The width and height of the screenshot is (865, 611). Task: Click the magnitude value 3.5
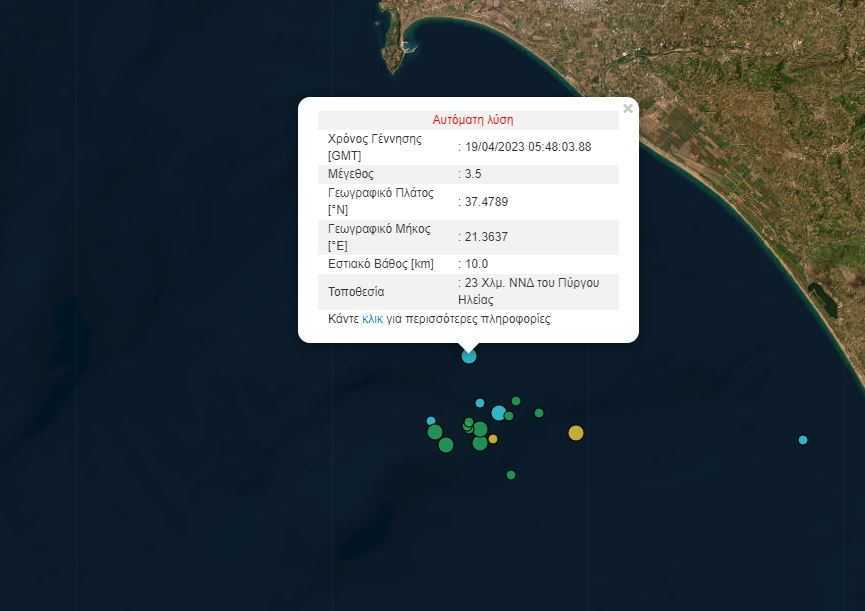(x=473, y=174)
